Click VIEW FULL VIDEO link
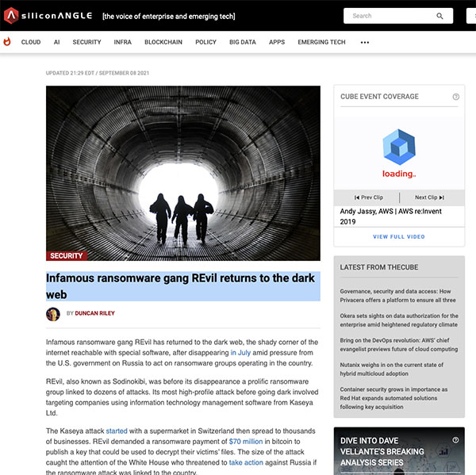The height and width of the screenshot is (475, 476). pos(398,237)
